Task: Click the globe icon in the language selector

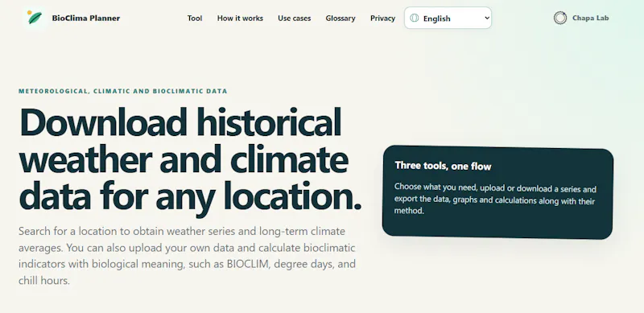Action: coord(414,18)
